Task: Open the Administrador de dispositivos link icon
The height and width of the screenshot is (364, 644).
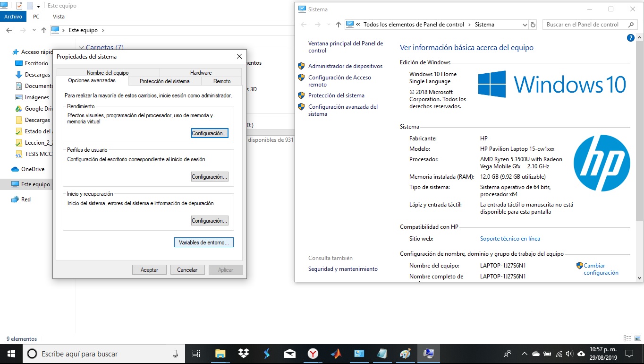Action: click(302, 66)
